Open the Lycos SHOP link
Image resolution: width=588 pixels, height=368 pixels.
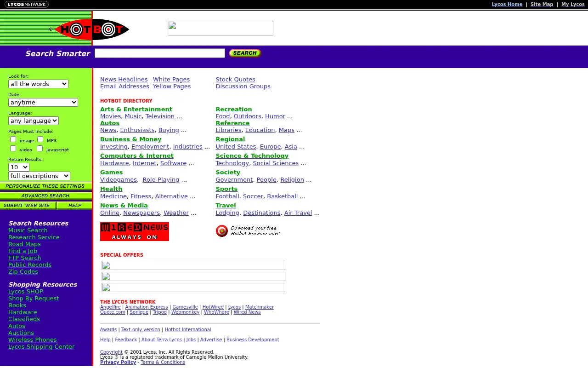tap(26, 292)
